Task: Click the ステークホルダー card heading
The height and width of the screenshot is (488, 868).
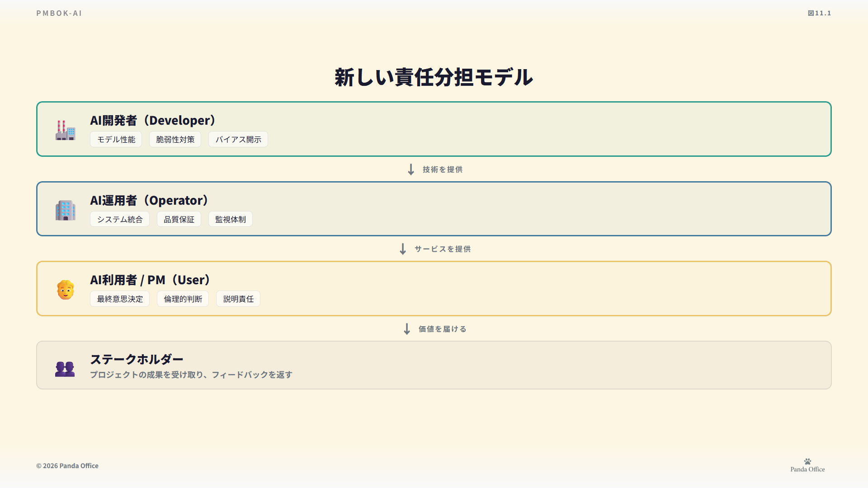Action: (137, 359)
